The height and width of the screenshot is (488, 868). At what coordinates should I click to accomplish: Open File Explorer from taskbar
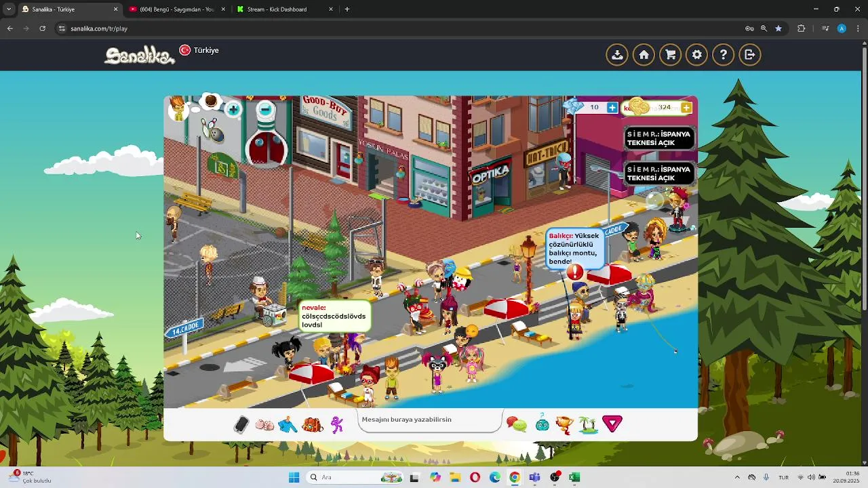pos(454,477)
